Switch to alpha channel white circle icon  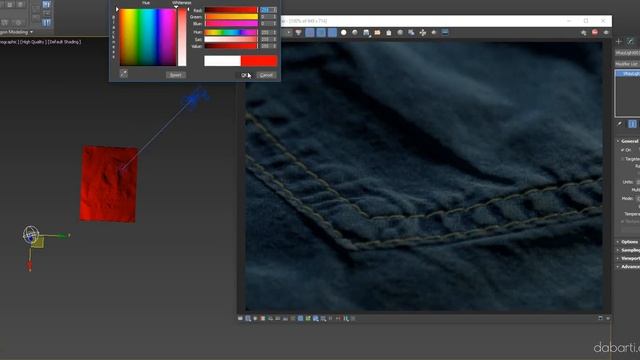(344, 32)
